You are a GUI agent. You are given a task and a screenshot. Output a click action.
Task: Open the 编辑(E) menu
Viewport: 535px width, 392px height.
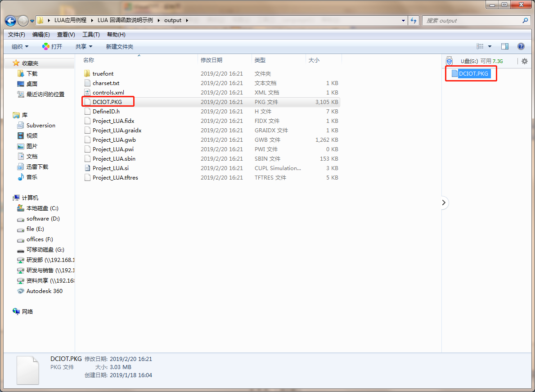[x=41, y=35]
